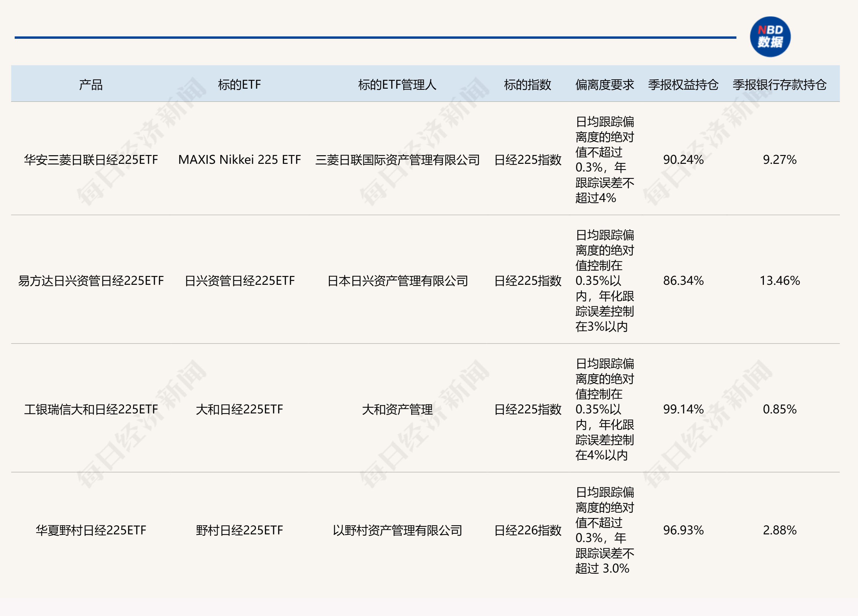Click the 野村日经225ETF target cell
The height and width of the screenshot is (616, 858).
pyautogui.click(x=239, y=531)
